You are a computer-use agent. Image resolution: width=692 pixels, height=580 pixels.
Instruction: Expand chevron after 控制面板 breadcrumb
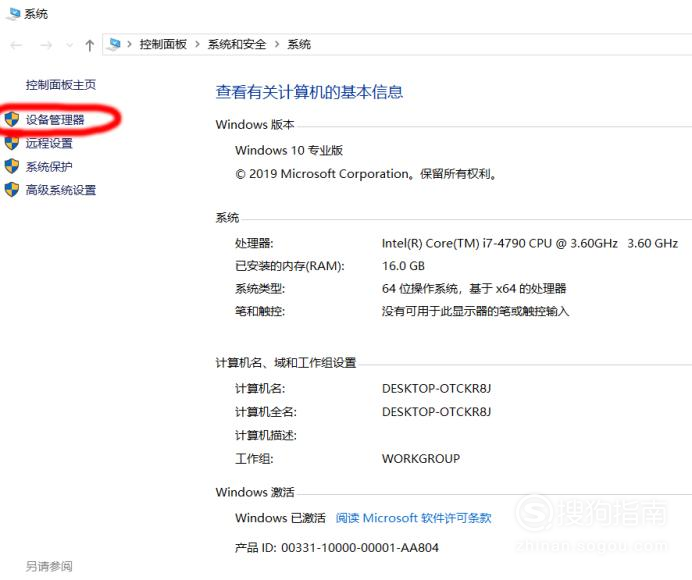[x=197, y=44]
